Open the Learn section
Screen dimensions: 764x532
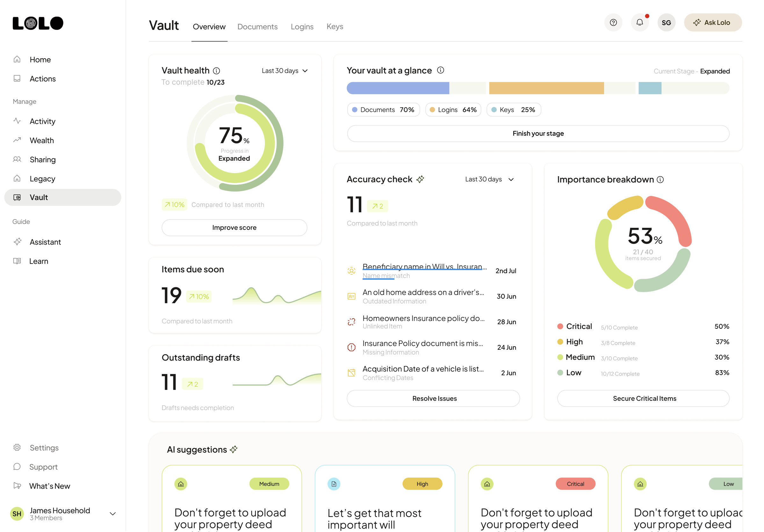click(x=38, y=261)
